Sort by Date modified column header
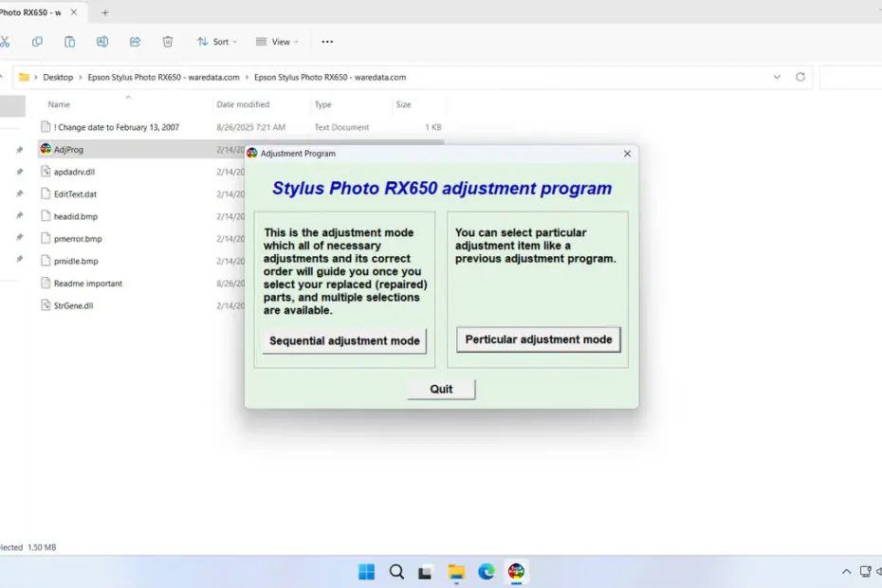 [x=243, y=104]
